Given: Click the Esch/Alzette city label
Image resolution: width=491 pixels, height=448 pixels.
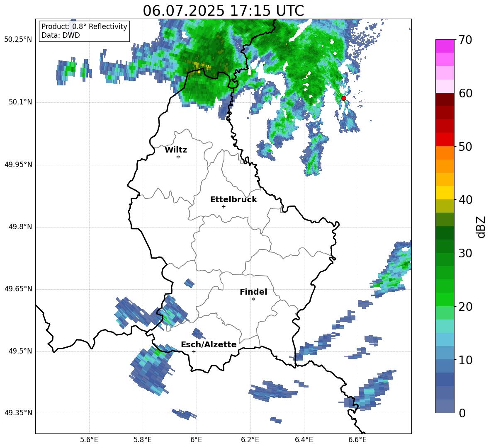Looking at the screenshot, I should pyautogui.click(x=209, y=344).
